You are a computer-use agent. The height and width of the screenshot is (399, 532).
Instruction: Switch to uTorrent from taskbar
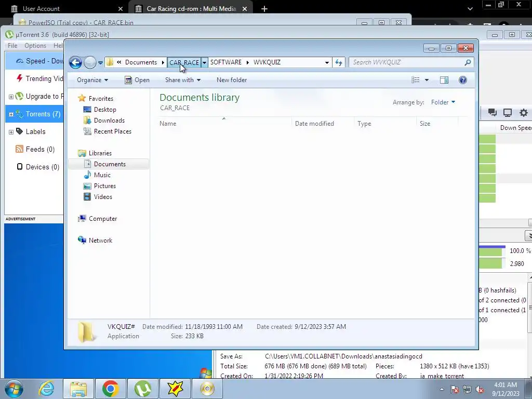click(x=143, y=389)
